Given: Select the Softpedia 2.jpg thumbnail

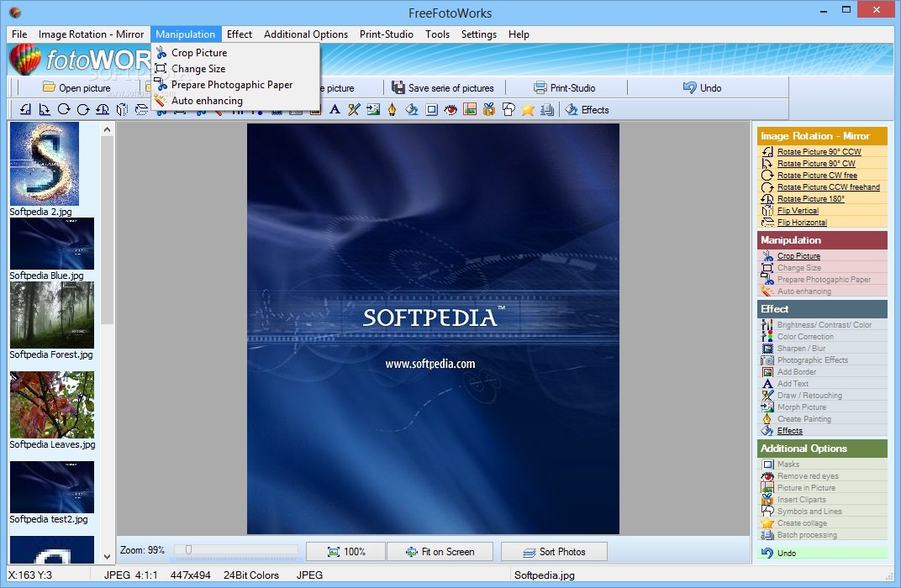Looking at the screenshot, I should (45, 164).
